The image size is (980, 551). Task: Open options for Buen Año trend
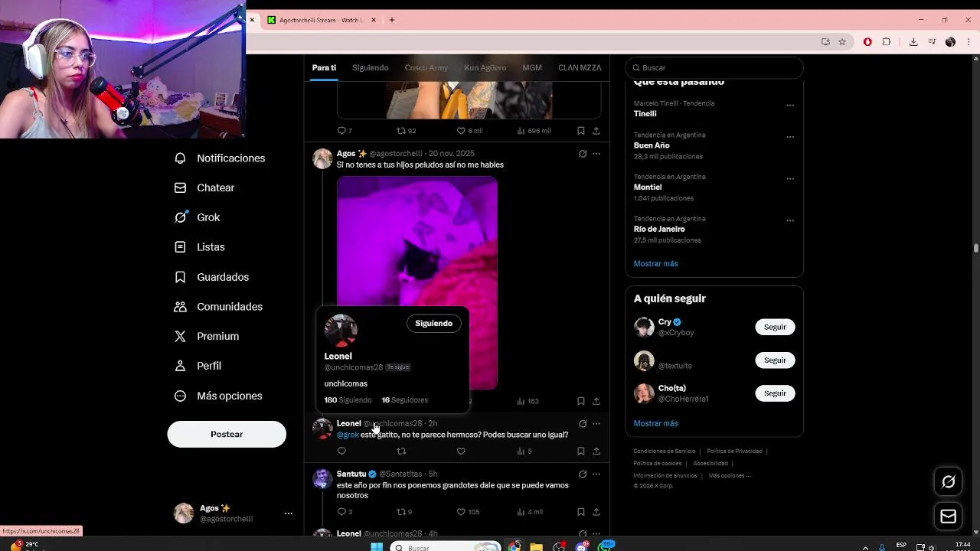tap(790, 137)
